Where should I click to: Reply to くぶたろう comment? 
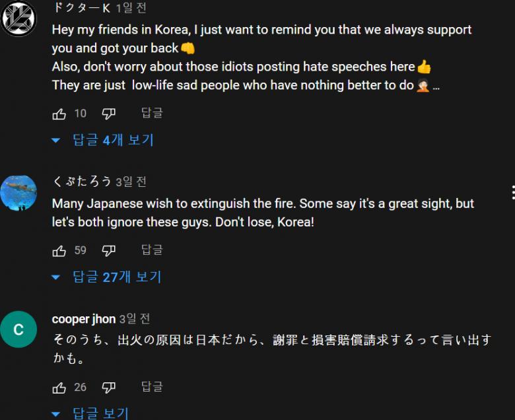pos(152,250)
